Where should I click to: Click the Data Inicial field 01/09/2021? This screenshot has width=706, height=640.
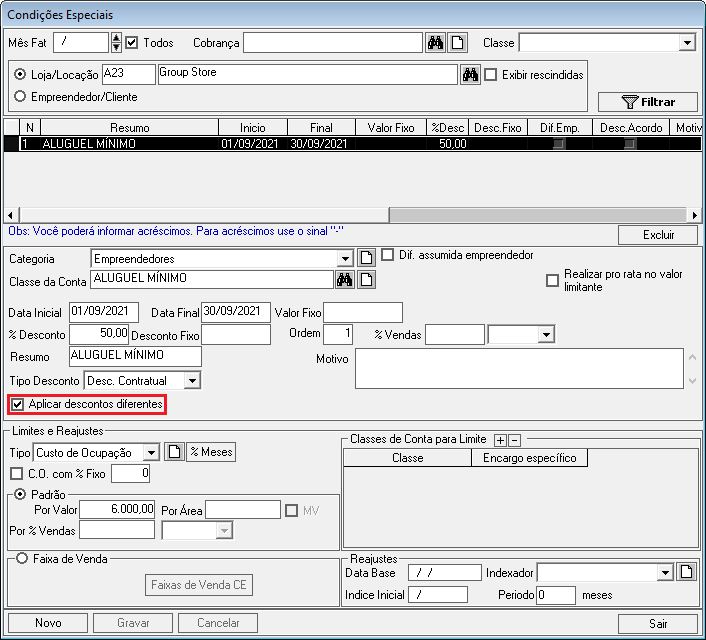104,312
